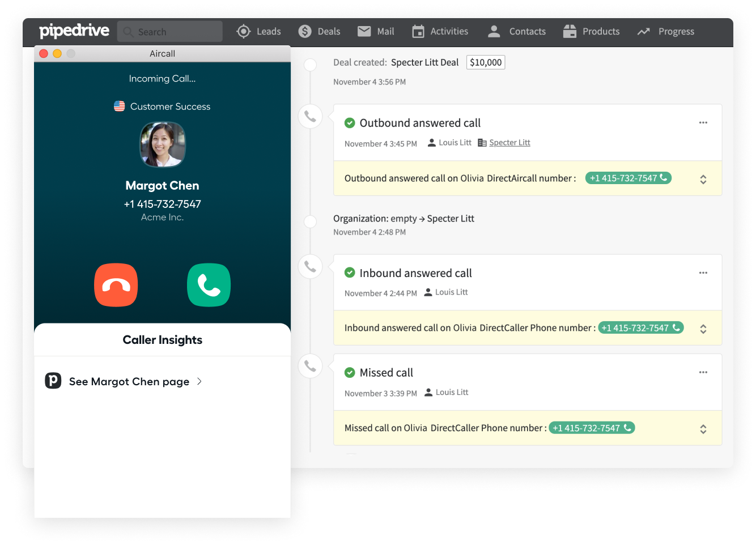
Task: Call the number in the Outbound call note
Action: 628,178
